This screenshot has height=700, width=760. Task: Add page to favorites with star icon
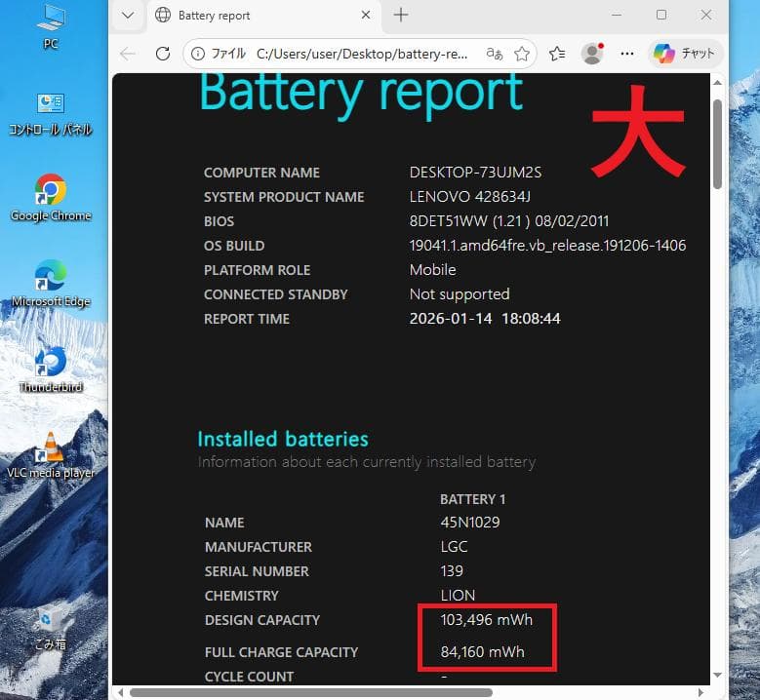[522, 54]
